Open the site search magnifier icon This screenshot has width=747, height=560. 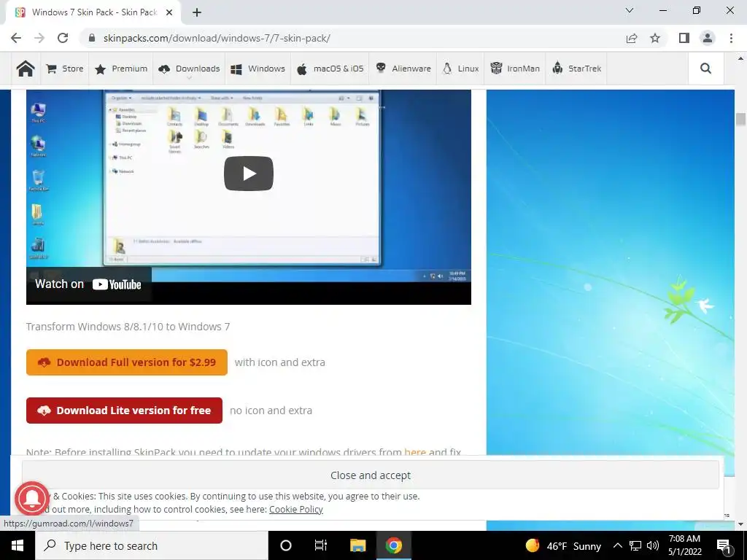(705, 69)
